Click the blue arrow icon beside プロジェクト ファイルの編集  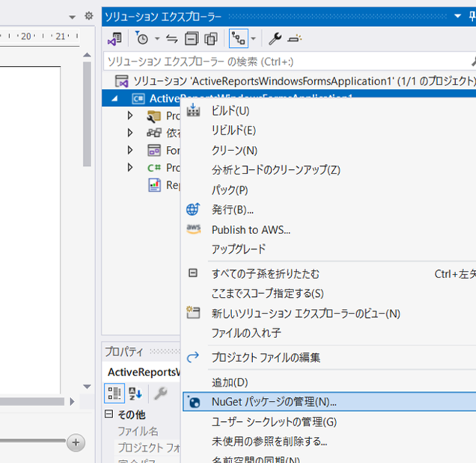(193, 357)
